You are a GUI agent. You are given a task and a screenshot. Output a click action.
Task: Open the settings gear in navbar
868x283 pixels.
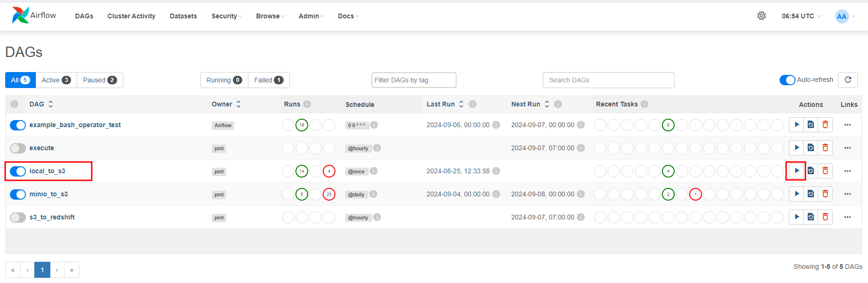coord(762,16)
